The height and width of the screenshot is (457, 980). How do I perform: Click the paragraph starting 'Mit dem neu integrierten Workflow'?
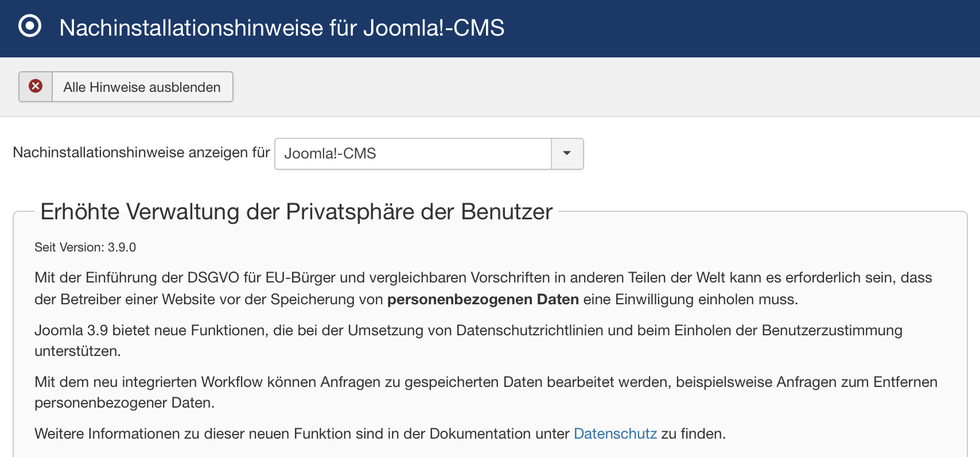pyautogui.click(x=486, y=392)
